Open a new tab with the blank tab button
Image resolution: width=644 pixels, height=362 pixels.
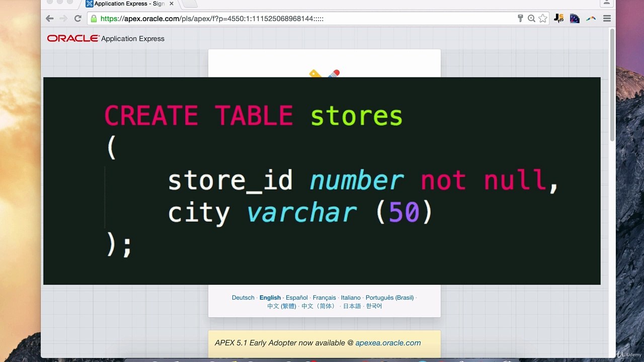(189, 4)
